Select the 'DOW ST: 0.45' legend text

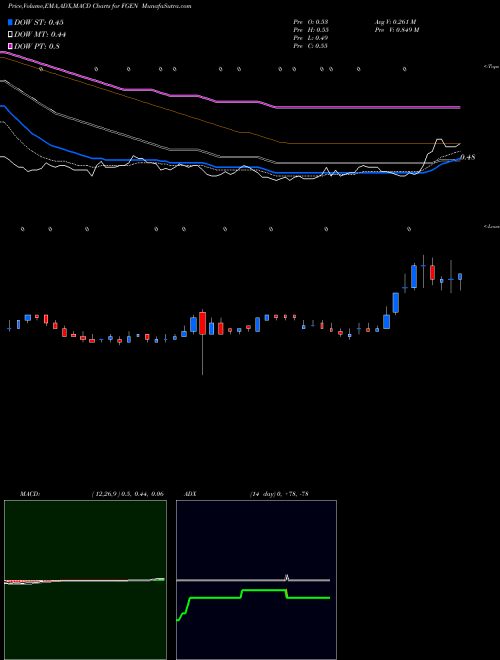tap(39, 22)
